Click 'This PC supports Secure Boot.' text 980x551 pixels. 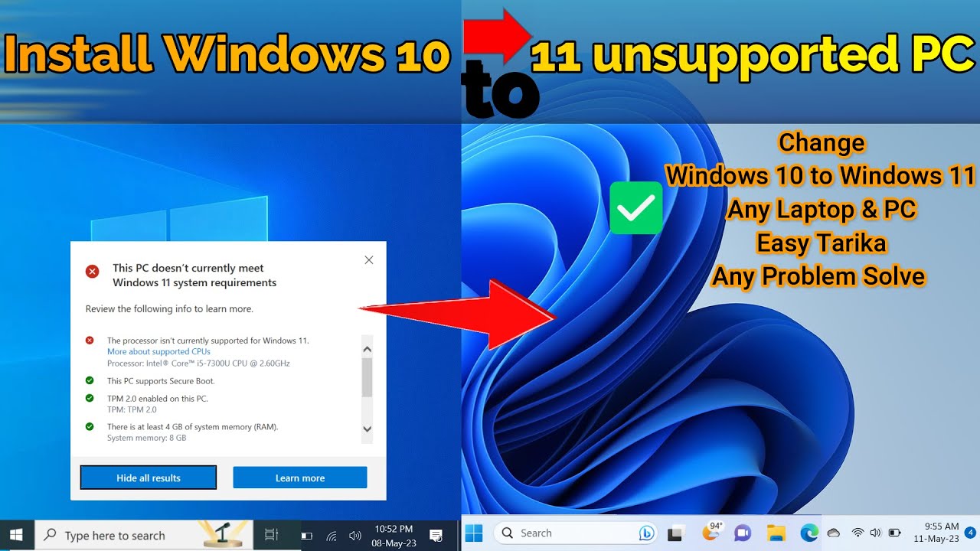161,380
